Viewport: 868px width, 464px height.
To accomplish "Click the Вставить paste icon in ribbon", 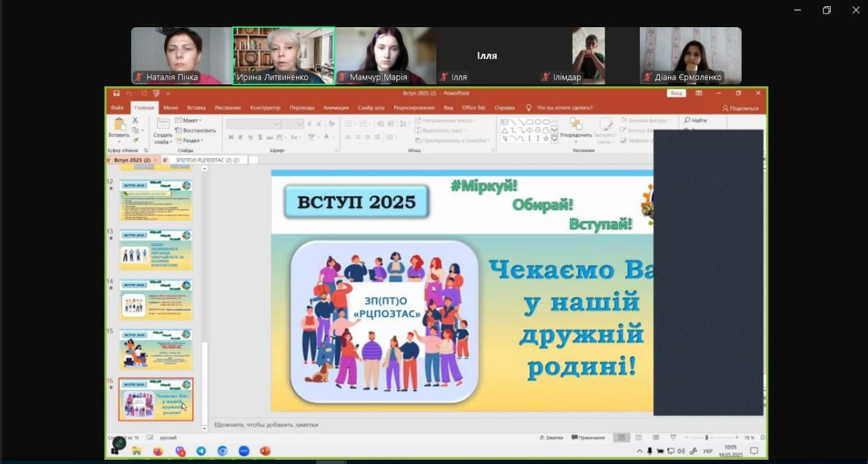I will tap(119, 125).
